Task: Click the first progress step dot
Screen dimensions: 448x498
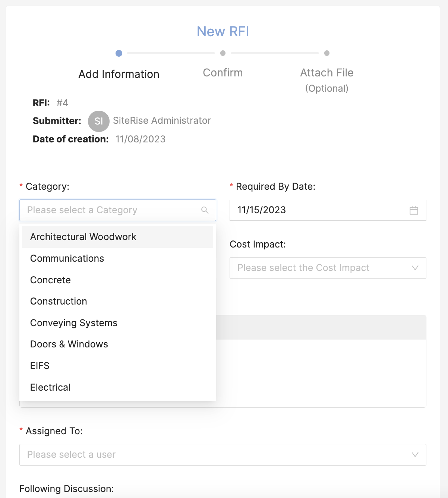Action: tap(119, 53)
